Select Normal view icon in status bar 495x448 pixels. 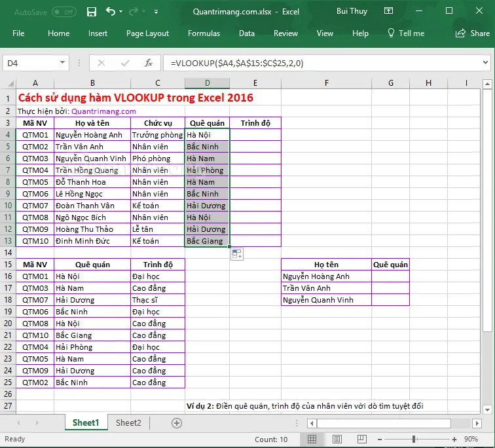coord(312,439)
